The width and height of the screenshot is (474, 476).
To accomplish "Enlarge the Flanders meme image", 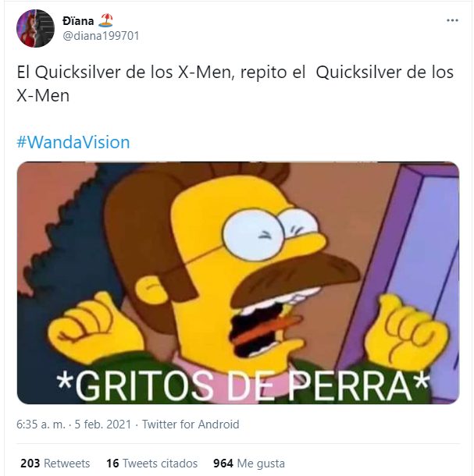I will pos(238,282).
